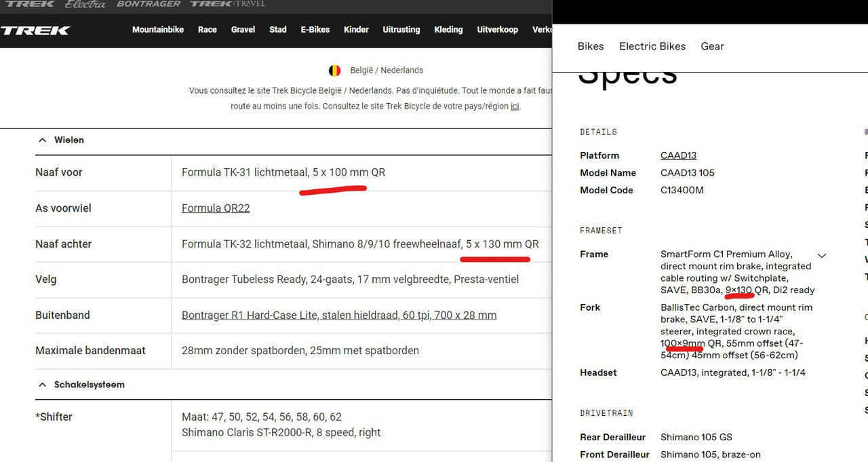Click the 'Rear Derailleur' spec label
The height and width of the screenshot is (462, 868).
click(613, 438)
